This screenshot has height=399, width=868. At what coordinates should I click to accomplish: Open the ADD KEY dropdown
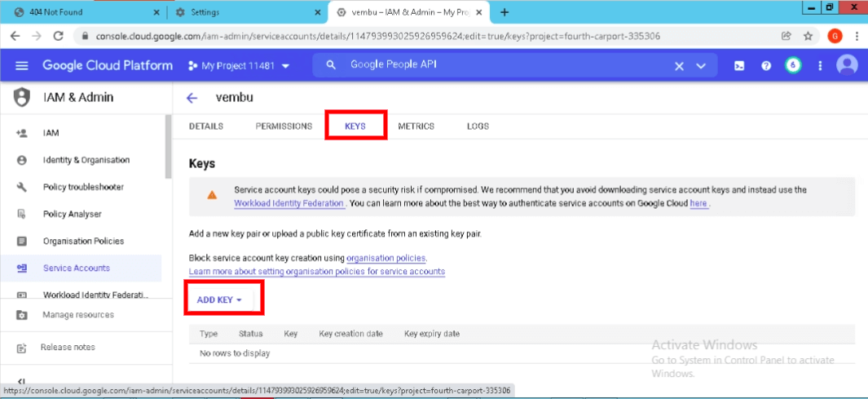(220, 299)
